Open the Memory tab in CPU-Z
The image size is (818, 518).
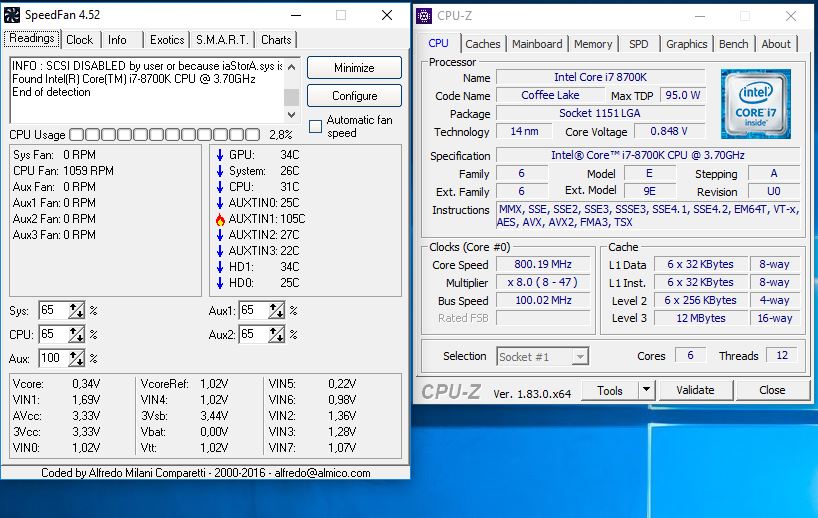coord(593,44)
